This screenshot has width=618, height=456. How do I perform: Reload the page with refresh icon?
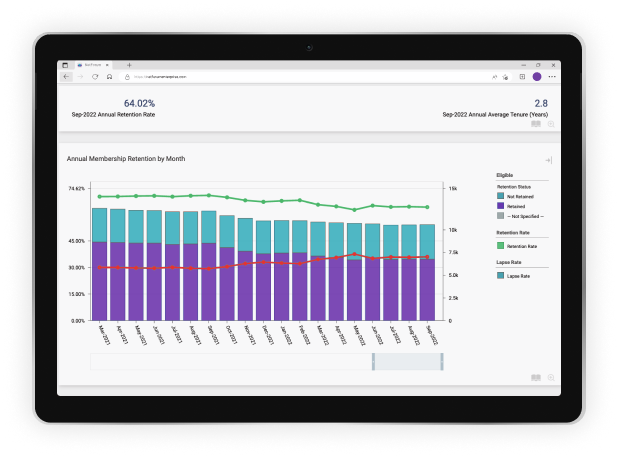pyautogui.click(x=95, y=77)
